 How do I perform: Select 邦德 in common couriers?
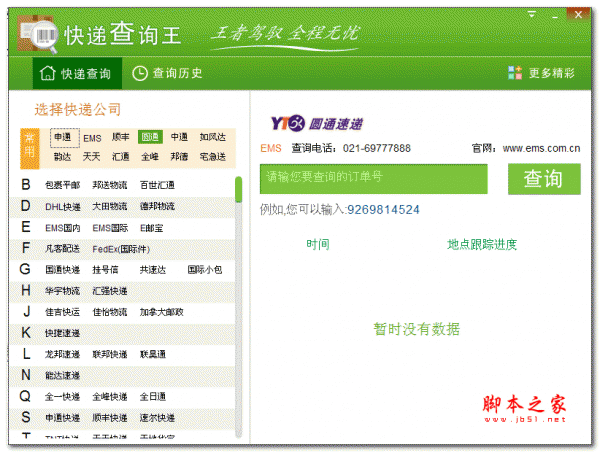(x=179, y=156)
